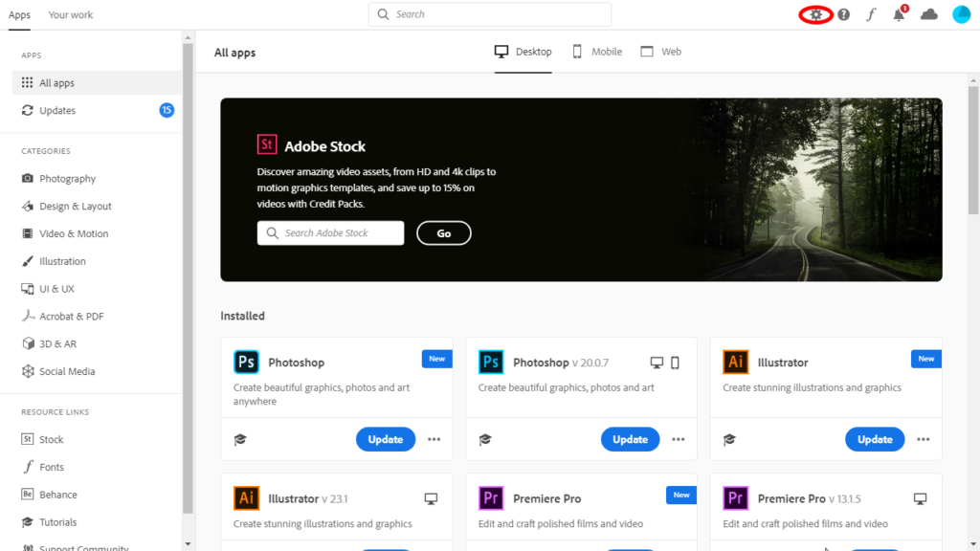
Task: Switch to the Your work tab
Action: pos(71,15)
